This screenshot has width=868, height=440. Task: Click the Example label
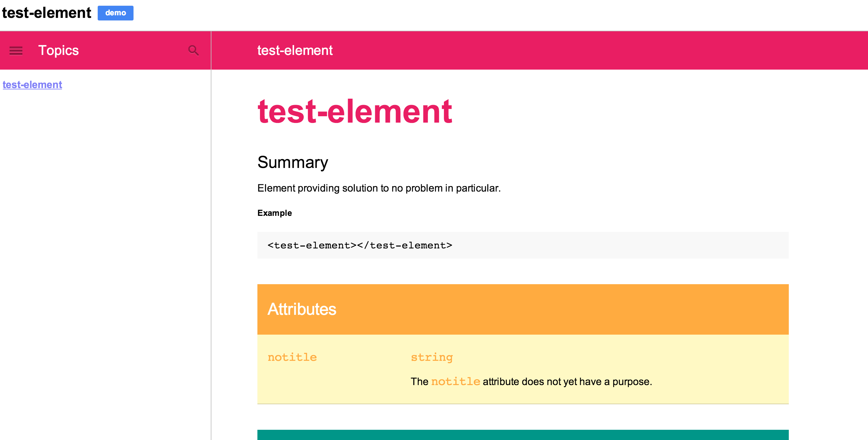coord(275,213)
